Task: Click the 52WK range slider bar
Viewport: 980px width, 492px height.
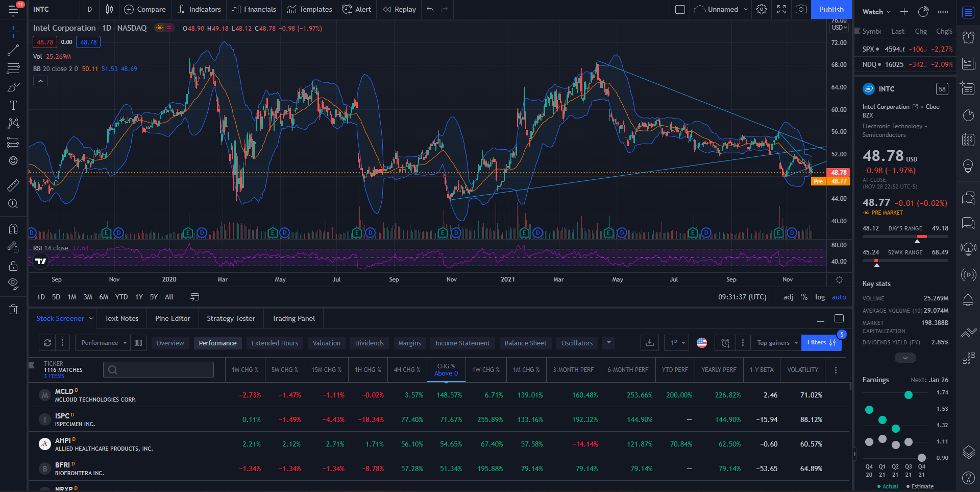Action: 905,261
